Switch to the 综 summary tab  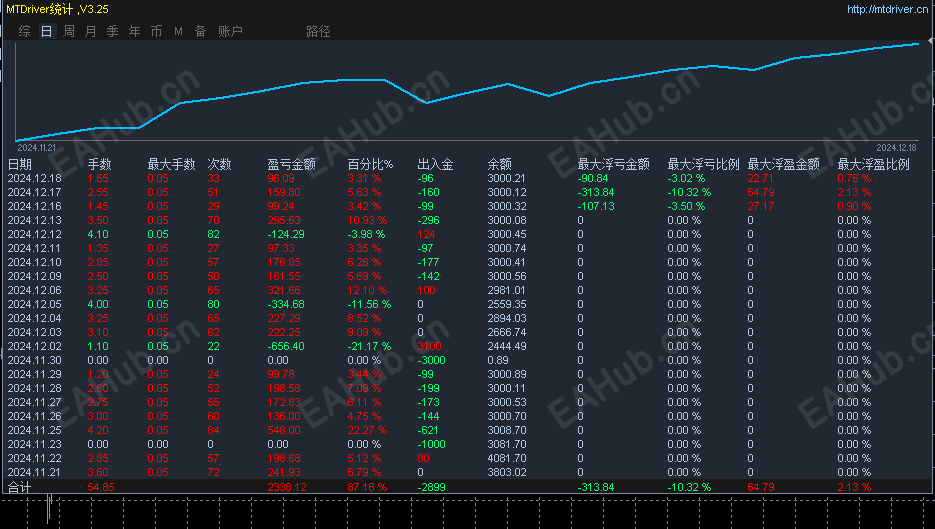tap(24, 31)
